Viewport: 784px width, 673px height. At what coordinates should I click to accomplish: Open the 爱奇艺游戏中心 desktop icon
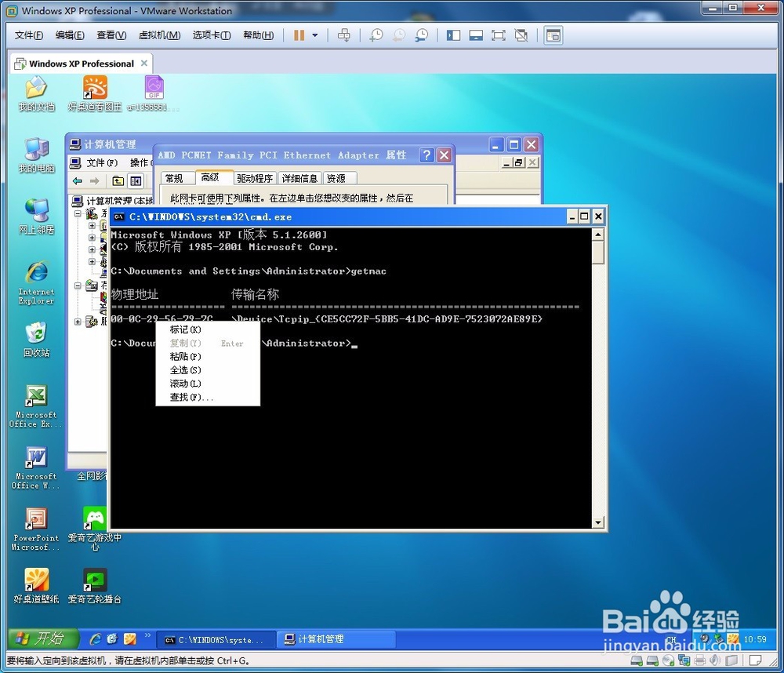tap(95, 529)
